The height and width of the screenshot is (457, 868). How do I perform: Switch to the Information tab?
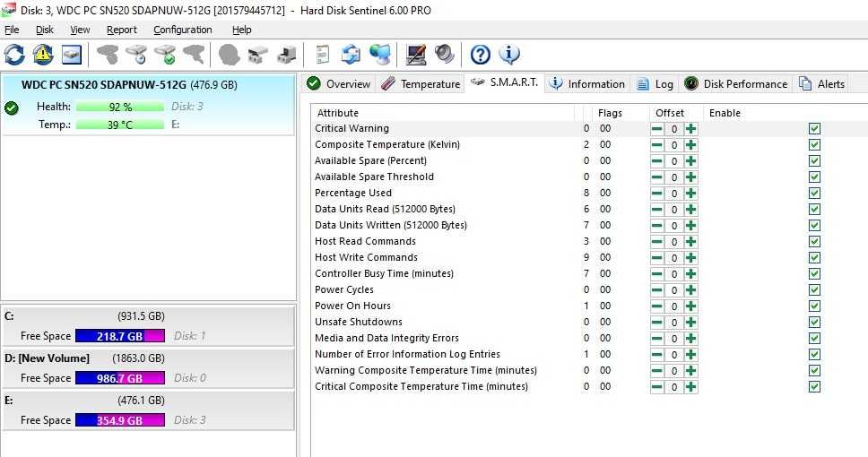tap(587, 84)
